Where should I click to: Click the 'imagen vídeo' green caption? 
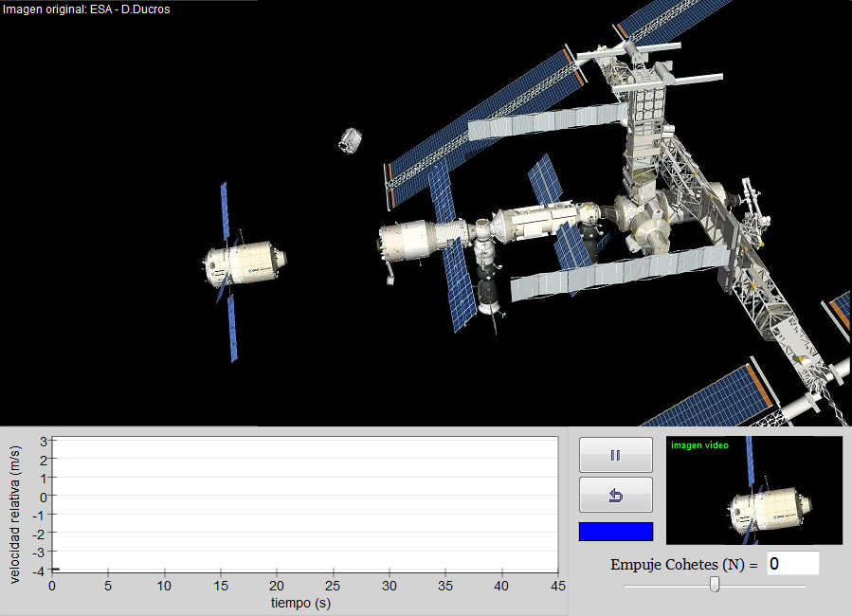699,445
